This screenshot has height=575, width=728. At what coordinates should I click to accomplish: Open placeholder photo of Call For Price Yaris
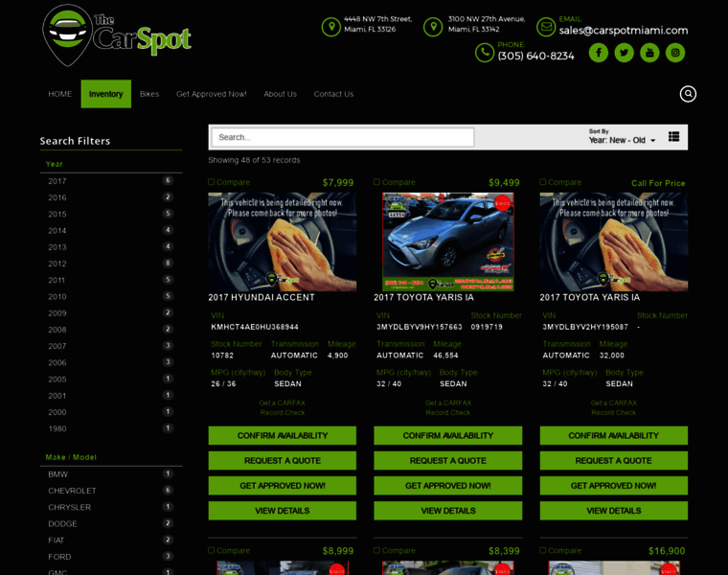pos(613,242)
